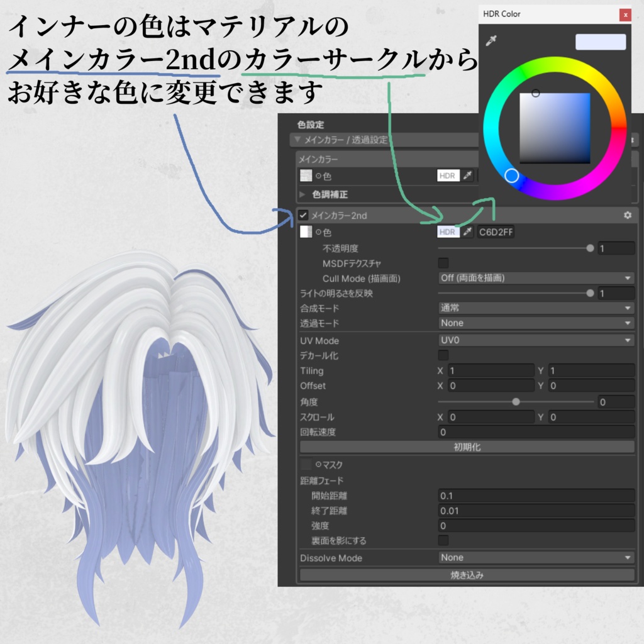Click the 不透明度 value field
This screenshot has height=644, width=644.
[616, 248]
